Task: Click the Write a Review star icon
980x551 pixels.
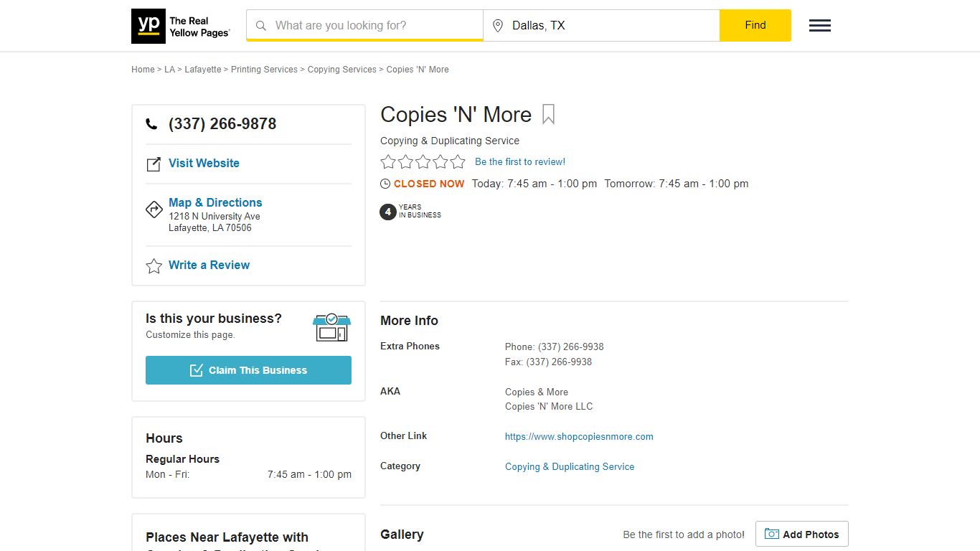Action: click(x=154, y=266)
